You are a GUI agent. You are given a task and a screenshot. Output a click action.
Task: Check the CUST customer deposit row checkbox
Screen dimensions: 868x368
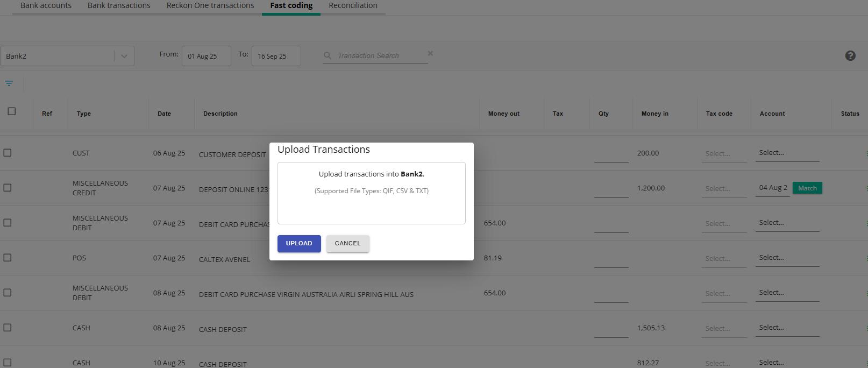point(8,153)
